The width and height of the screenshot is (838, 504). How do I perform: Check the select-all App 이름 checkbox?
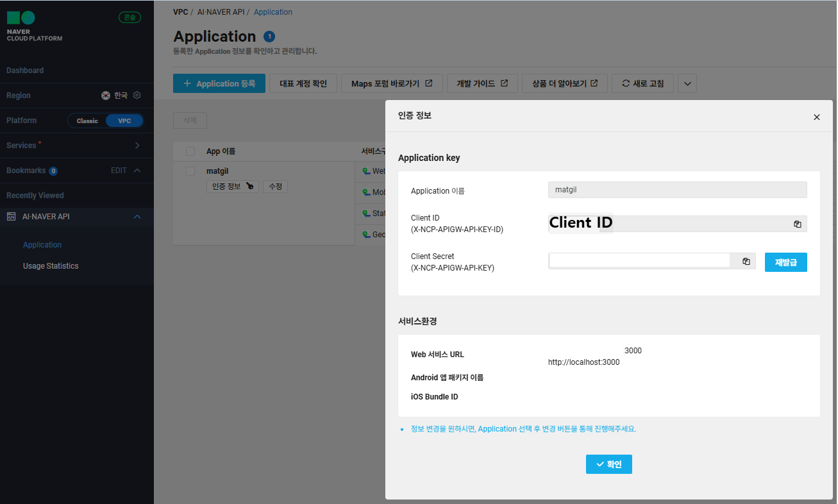(x=190, y=151)
